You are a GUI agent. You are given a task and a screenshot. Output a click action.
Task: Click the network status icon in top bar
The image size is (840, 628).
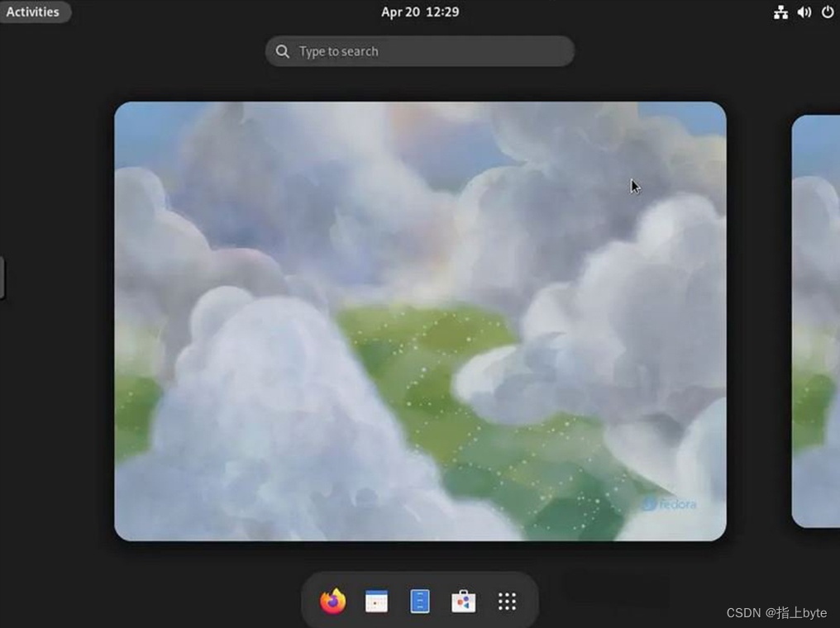780,12
